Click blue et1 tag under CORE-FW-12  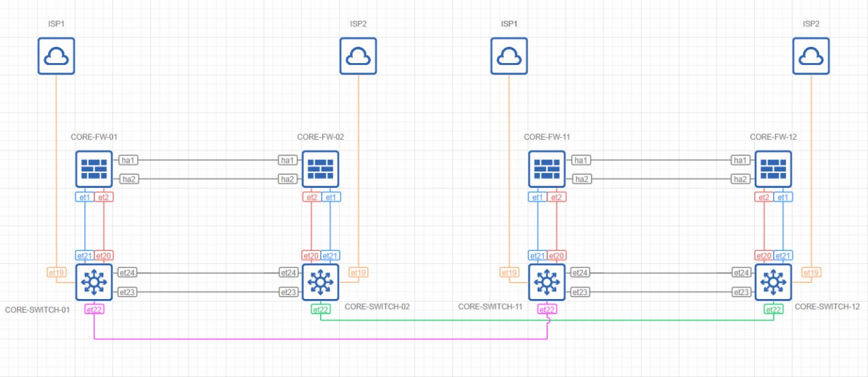point(784,197)
